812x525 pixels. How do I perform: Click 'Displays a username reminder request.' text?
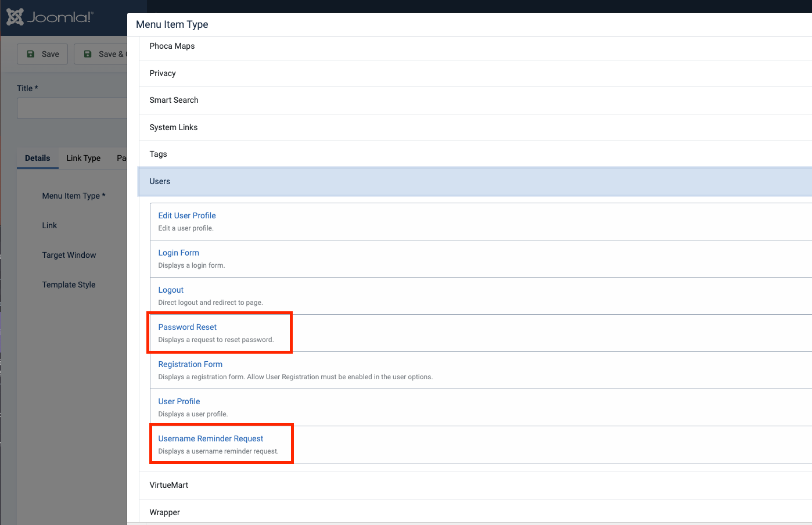(x=218, y=451)
